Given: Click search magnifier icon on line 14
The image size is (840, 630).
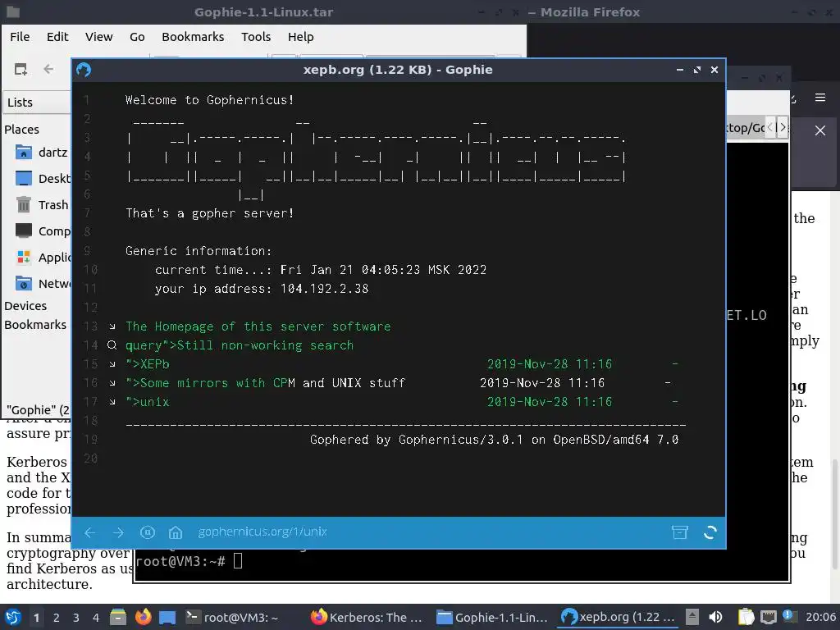Looking at the screenshot, I should pyautogui.click(x=112, y=345).
